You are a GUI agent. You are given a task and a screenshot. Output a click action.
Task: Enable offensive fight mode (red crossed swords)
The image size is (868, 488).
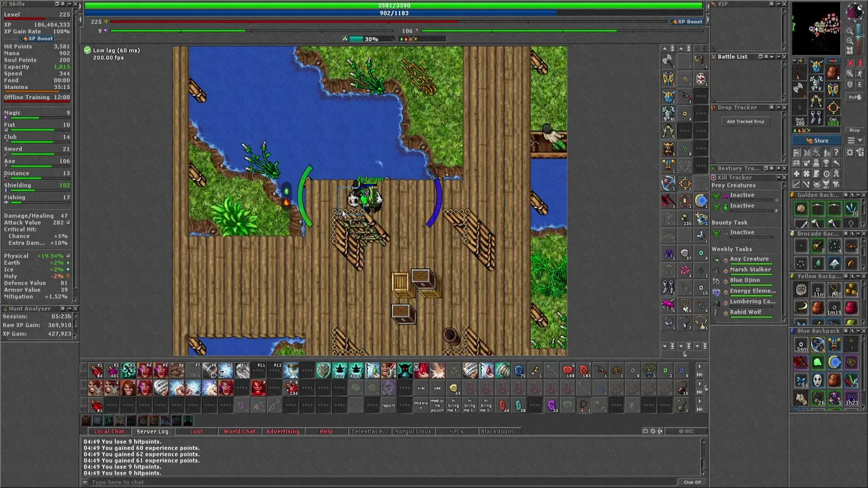[x=850, y=62]
